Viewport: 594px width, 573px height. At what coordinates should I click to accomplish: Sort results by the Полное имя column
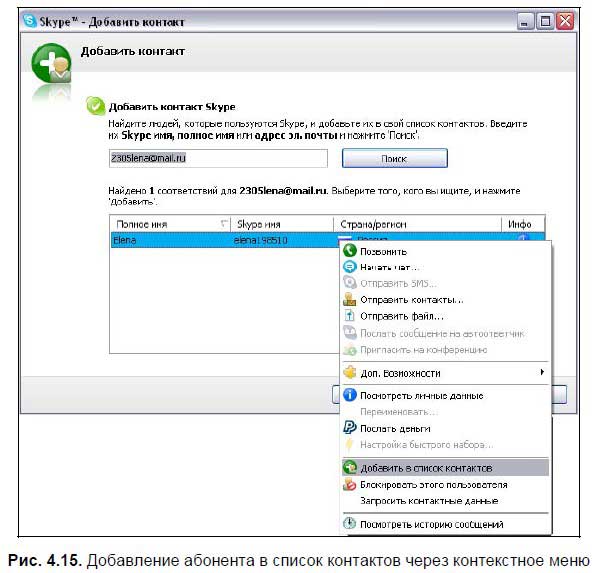click(x=170, y=224)
